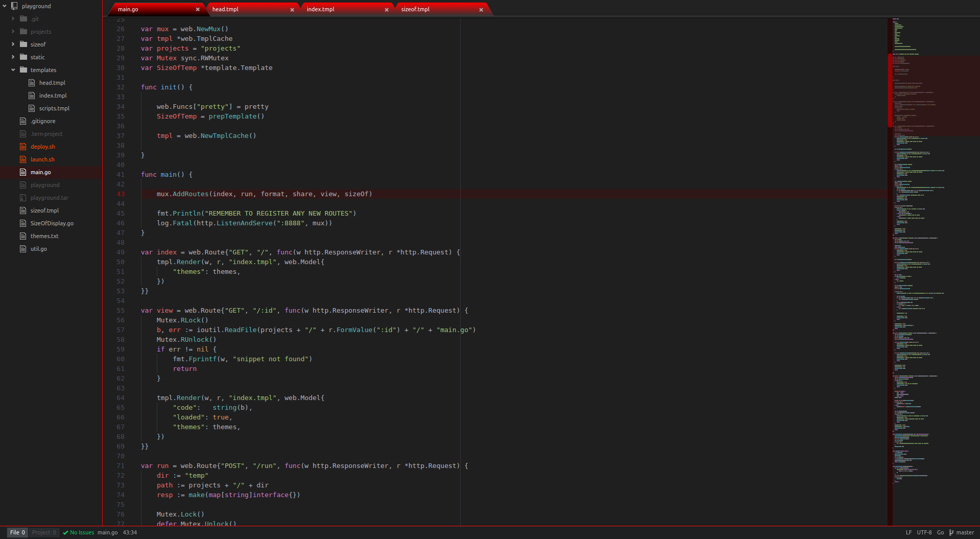Viewport: 980px width, 539px height.
Task: Open themes.txt from the file tree
Action: click(x=44, y=236)
